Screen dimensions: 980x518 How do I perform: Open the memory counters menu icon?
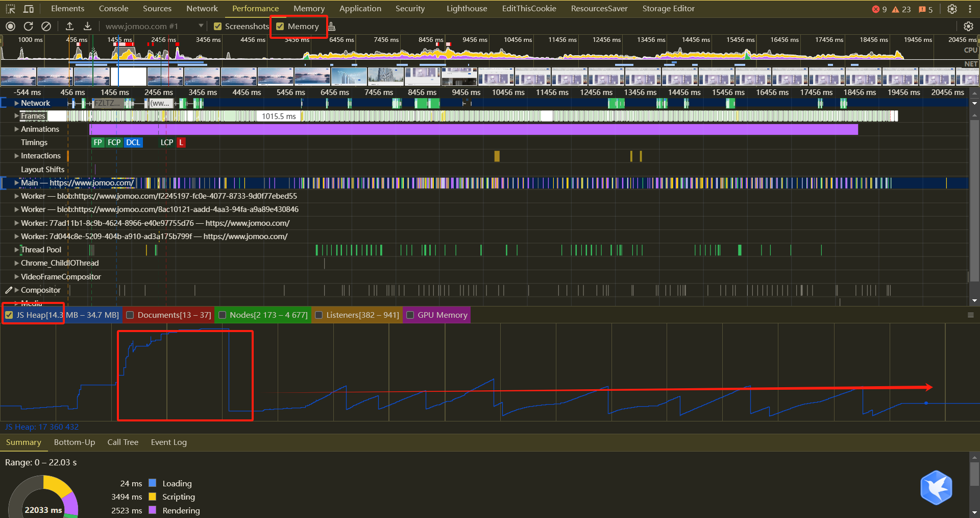click(x=971, y=315)
